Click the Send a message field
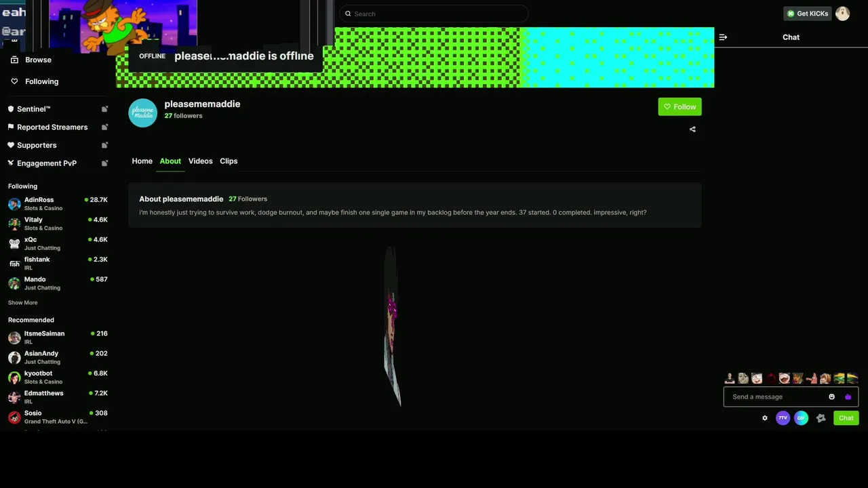The width and height of the screenshot is (868, 488). click(x=791, y=397)
